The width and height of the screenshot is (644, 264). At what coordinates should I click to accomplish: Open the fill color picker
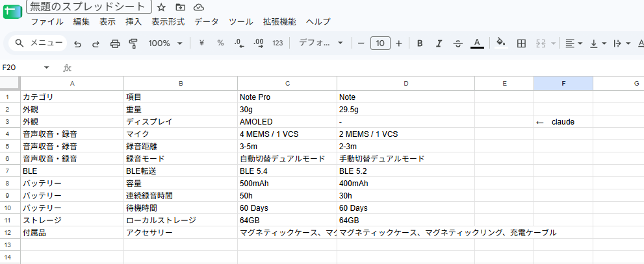pos(500,43)
